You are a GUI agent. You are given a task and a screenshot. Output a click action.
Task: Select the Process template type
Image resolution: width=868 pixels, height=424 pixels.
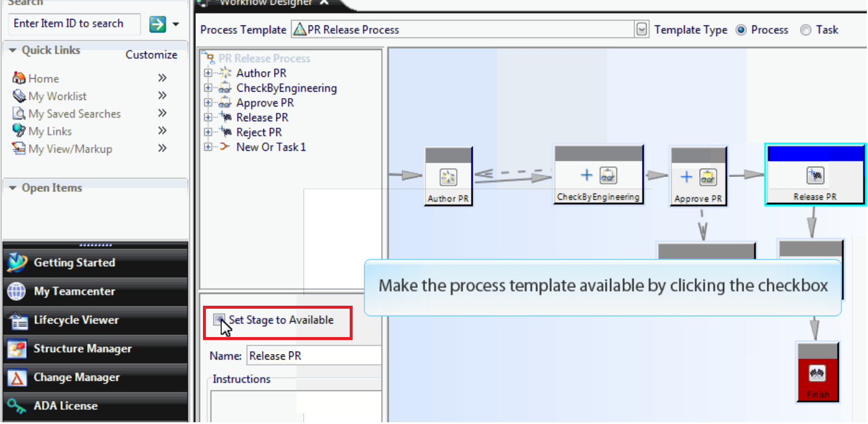741,30
